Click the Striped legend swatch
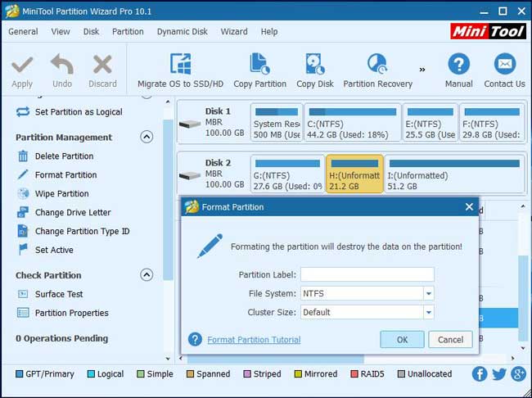 tap(247, 374)
